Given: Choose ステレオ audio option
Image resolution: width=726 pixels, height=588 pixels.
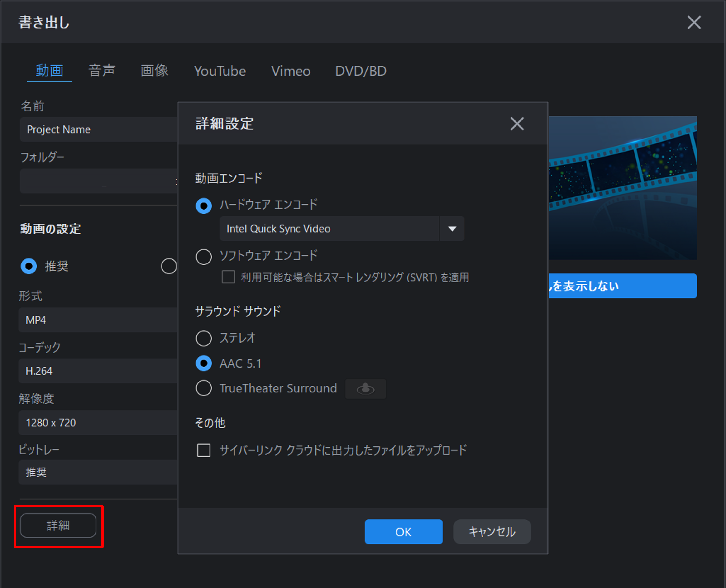Looking at the screenshot, I should (x=204, y=338).
